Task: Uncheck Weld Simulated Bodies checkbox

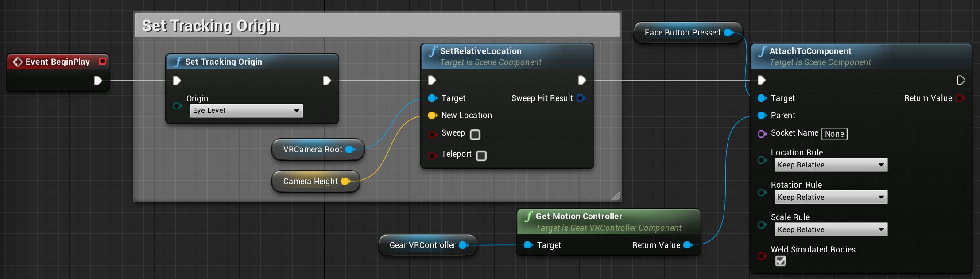Action: tap(781, 261)
